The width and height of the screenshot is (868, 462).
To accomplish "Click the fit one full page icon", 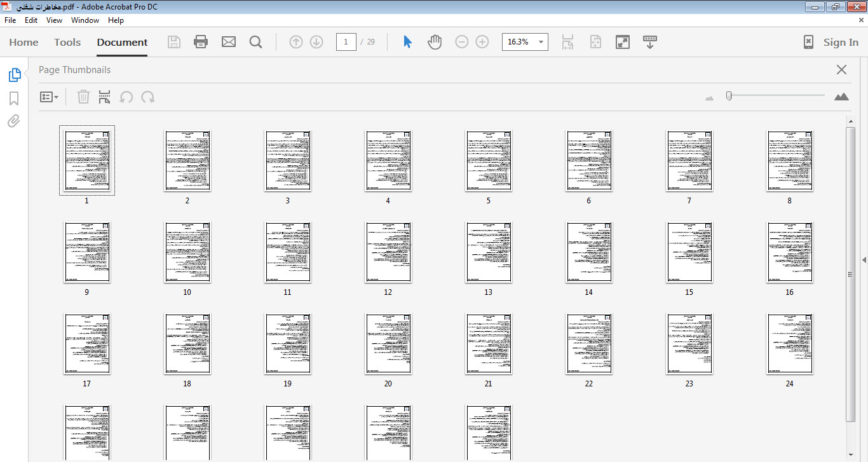I will (x=595, y=42).
